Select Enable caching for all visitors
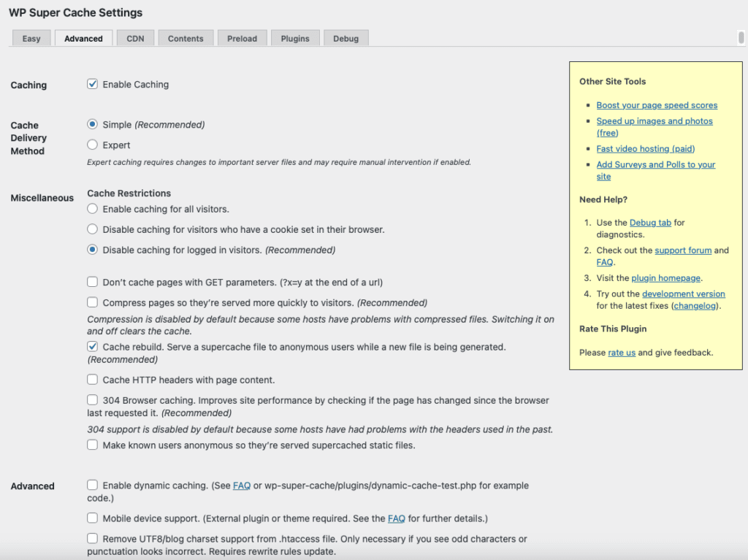This screenshot has height=560, width=748. pyautogui.click(x=93, y=210)
